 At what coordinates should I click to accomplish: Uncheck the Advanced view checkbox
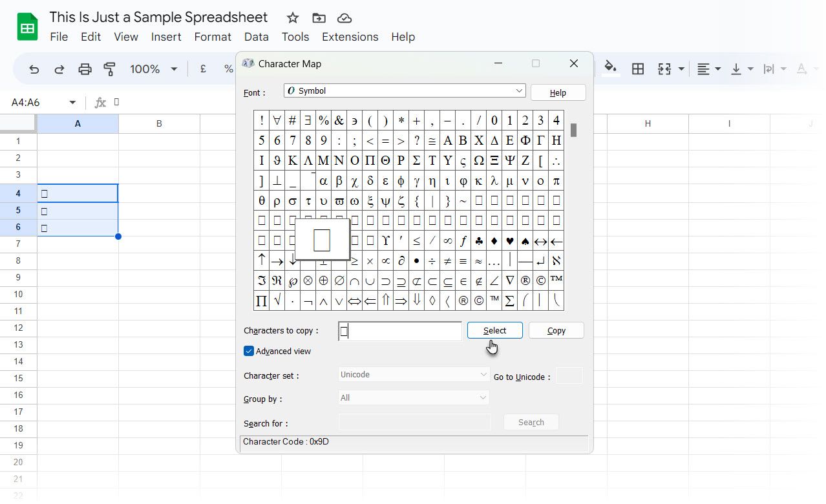coord(248,351)
